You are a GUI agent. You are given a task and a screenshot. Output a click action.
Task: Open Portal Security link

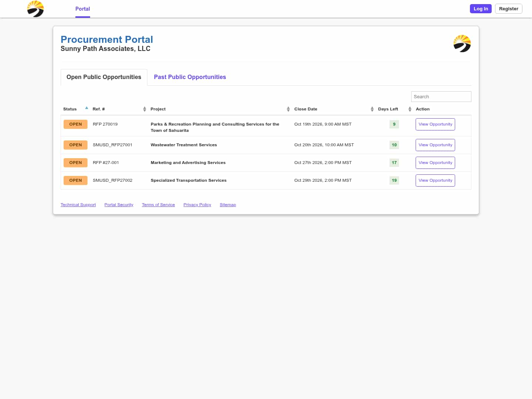pyautogui.click(x=119, y=205)
